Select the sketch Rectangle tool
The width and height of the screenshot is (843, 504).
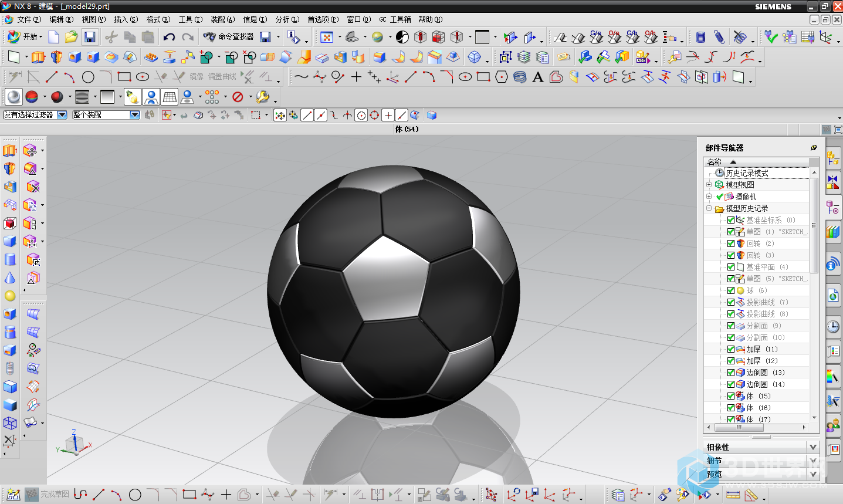coord(124,77)
